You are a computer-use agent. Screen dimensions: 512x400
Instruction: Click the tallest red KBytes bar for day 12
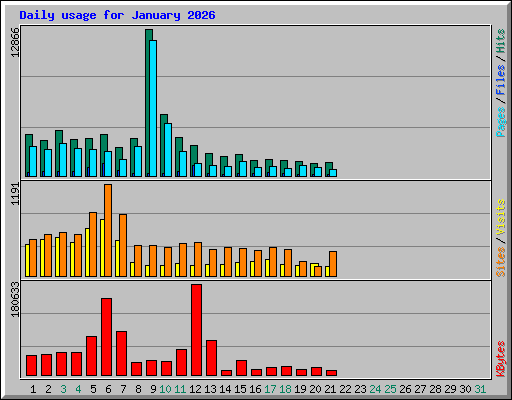(196, 330)
